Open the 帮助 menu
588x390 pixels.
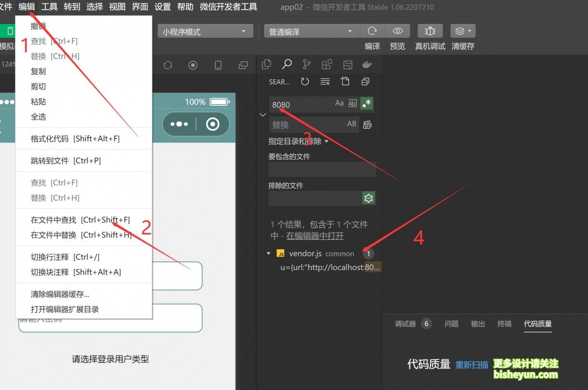coord(185,7)
